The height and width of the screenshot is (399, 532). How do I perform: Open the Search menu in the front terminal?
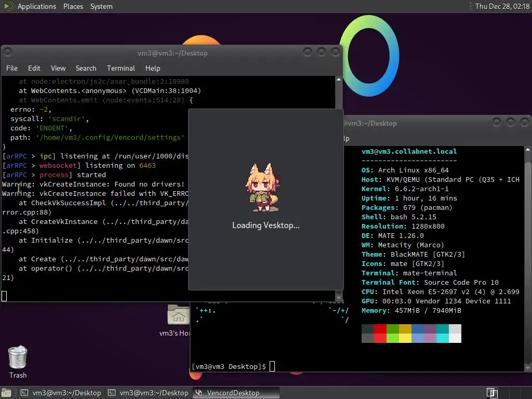[x=86, y=68]
